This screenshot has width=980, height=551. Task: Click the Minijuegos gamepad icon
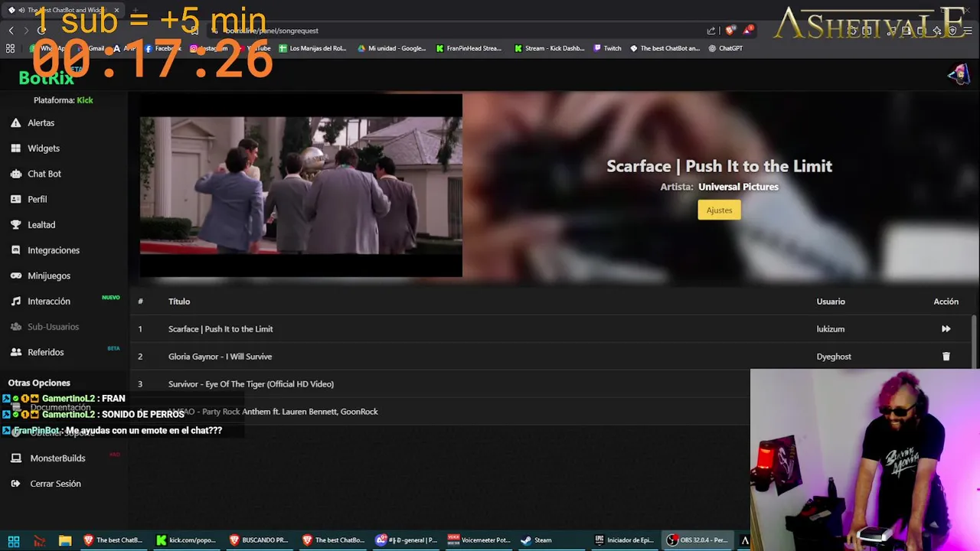(x=15, y=275)
